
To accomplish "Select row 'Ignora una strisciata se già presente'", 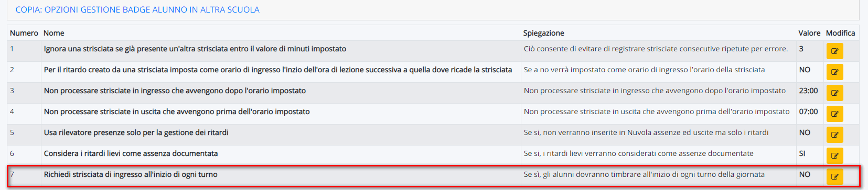I will pyautogui.click(x=433, y=51).
